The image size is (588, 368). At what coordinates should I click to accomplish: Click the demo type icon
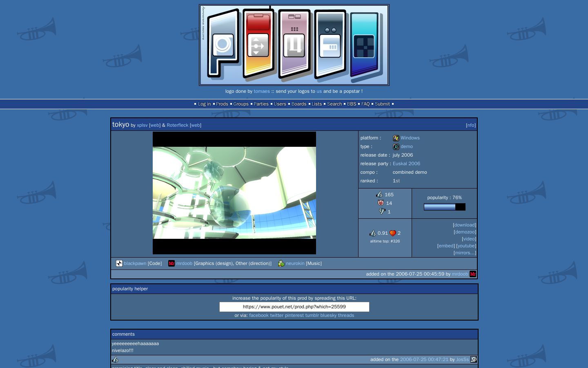[396, 147]
